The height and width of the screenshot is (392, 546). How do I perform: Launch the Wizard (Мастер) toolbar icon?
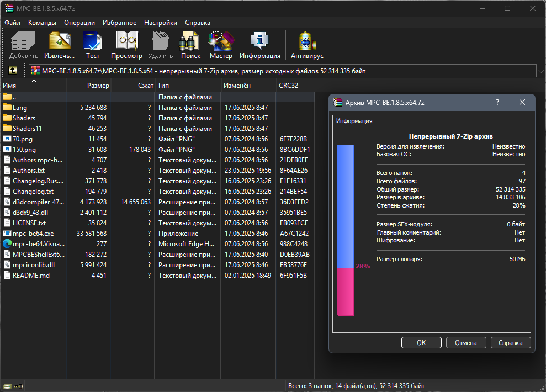click(221, 42)
